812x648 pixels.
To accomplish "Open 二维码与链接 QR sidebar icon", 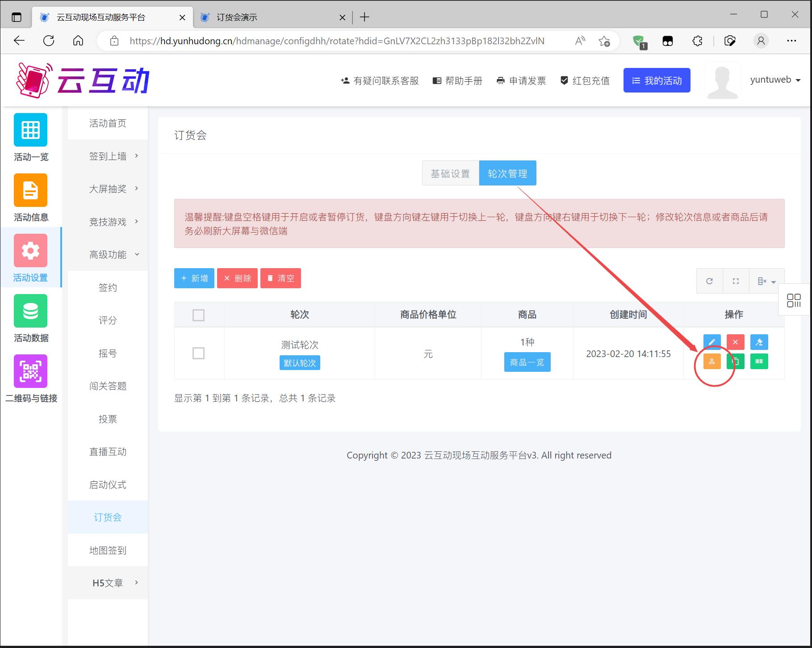I will click(x=30, y=371).
